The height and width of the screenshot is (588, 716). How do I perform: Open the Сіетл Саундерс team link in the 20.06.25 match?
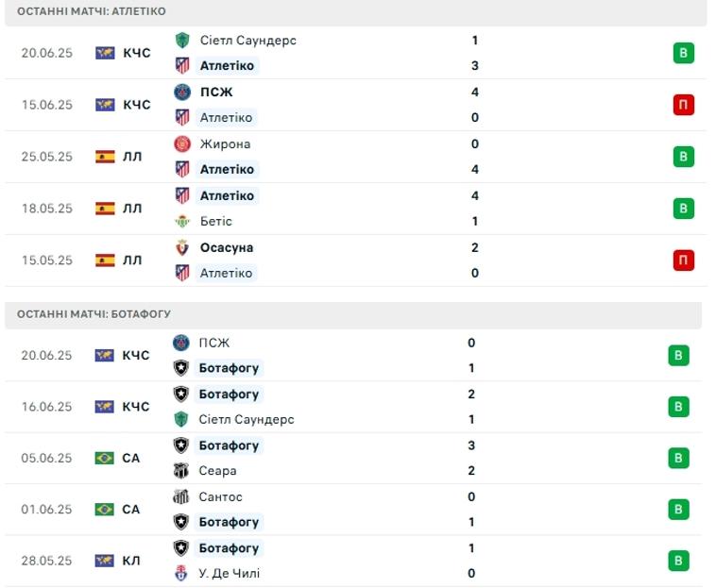[x=247, y=41]
